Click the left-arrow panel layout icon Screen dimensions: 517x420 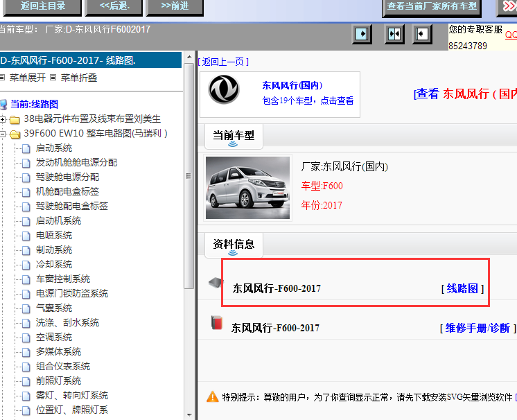[x=422, y=34]
